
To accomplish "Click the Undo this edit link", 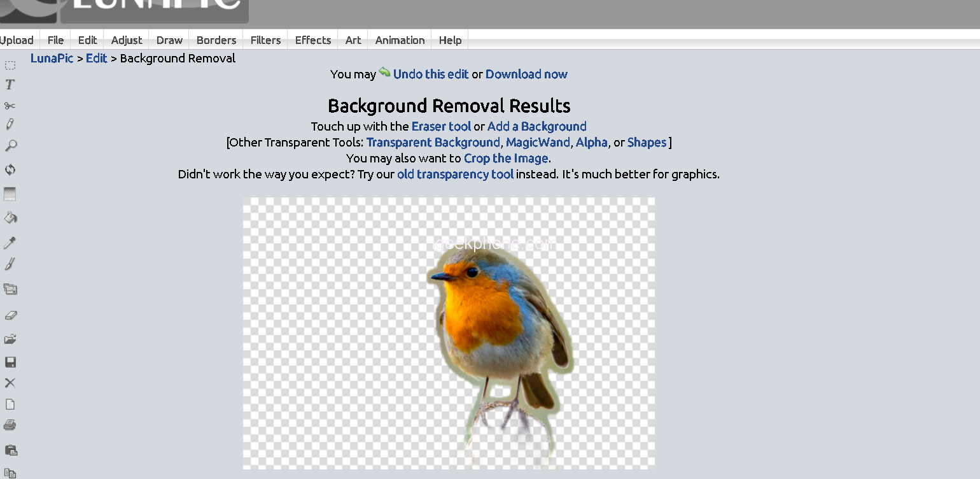I will tap(430, 74).
